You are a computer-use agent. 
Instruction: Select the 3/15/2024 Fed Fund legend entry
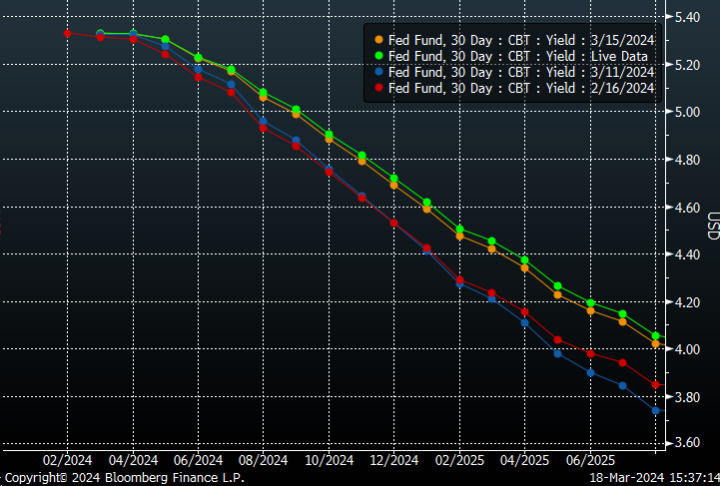tap(514, 40)
